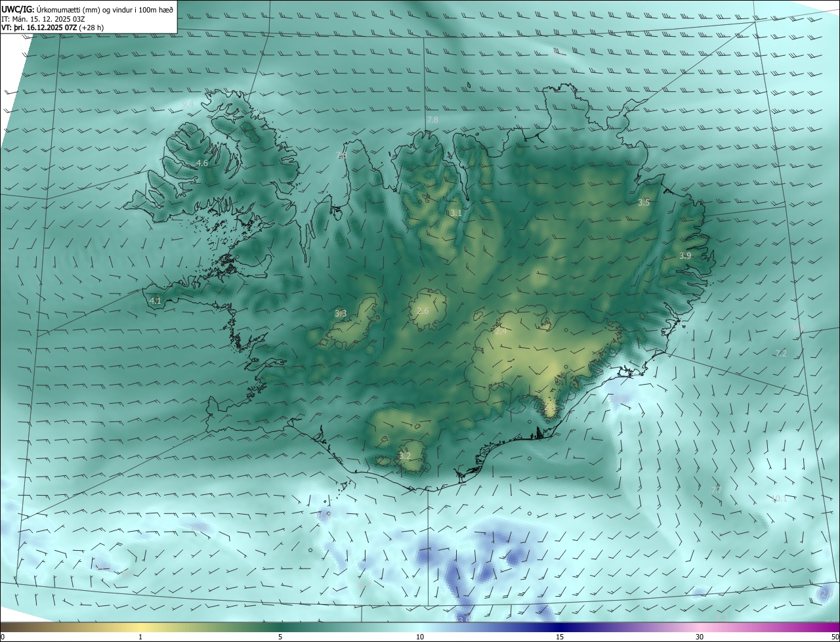This screenshot has height=642, width=840.
Task: Click the "1" tick on the color scale
Action: coord(140,637)
